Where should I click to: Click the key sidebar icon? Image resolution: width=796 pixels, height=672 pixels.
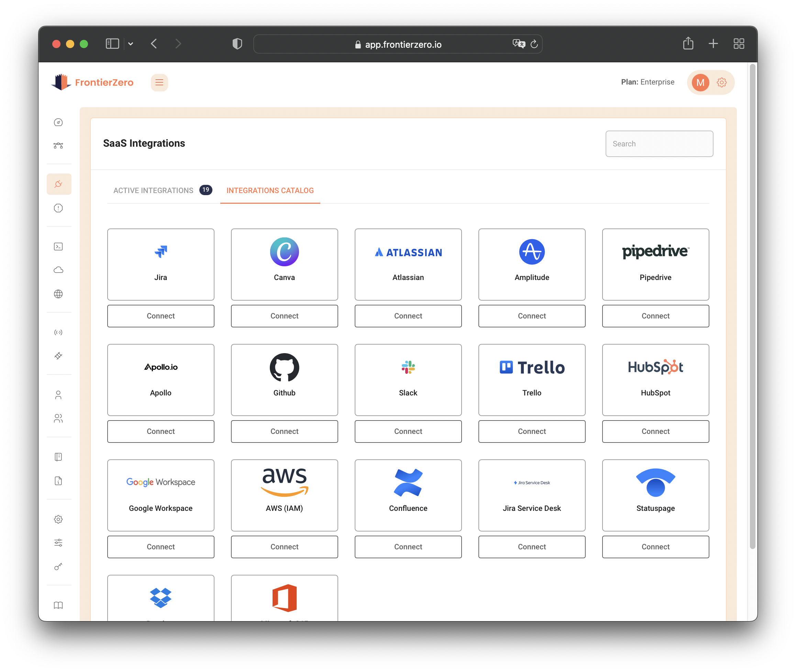(x=58, y=567)
